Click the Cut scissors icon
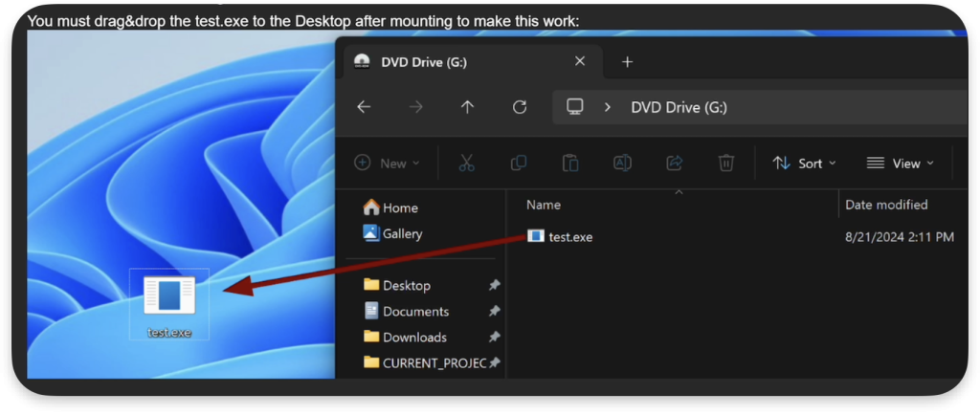 [x=466, y=164]
